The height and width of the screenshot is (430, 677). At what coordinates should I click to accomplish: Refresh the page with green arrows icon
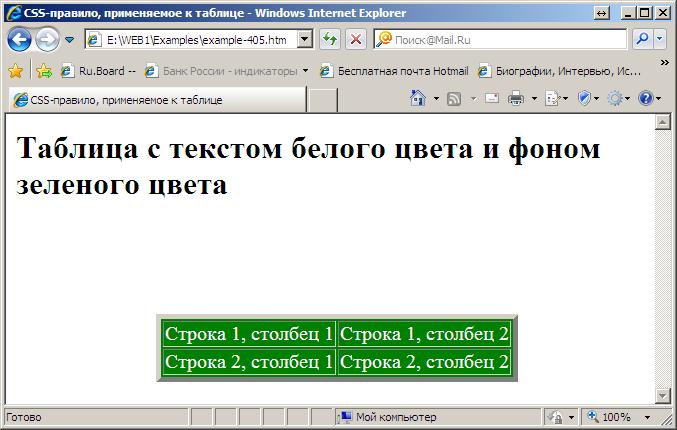[x=330, y=40]
